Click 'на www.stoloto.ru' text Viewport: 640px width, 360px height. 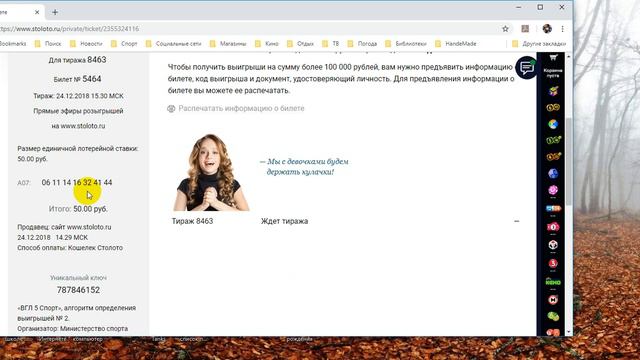(78, 126)
